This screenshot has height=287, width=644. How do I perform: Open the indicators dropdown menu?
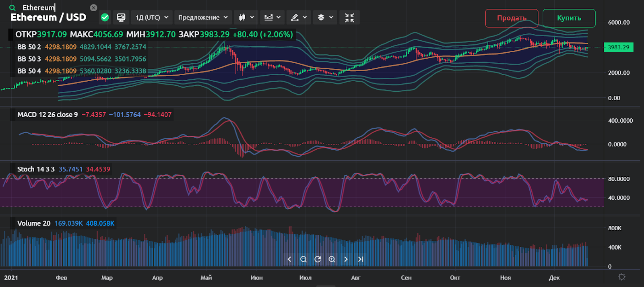tap(272, 17)
